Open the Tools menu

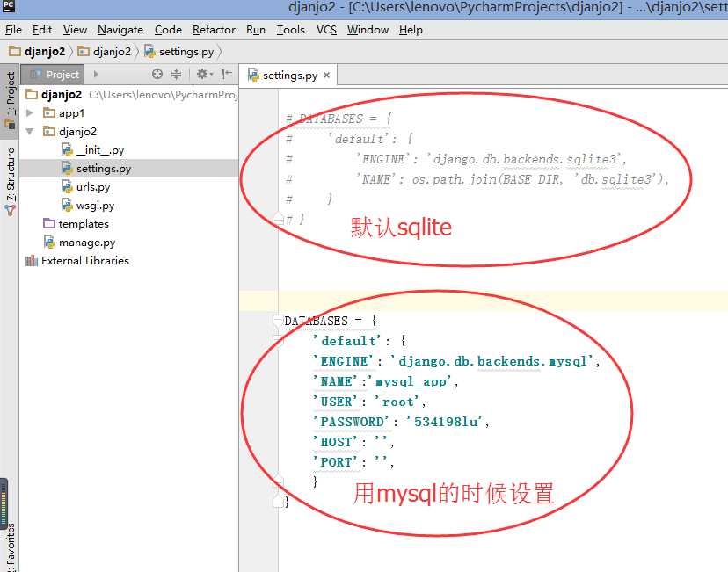[291, 30]
